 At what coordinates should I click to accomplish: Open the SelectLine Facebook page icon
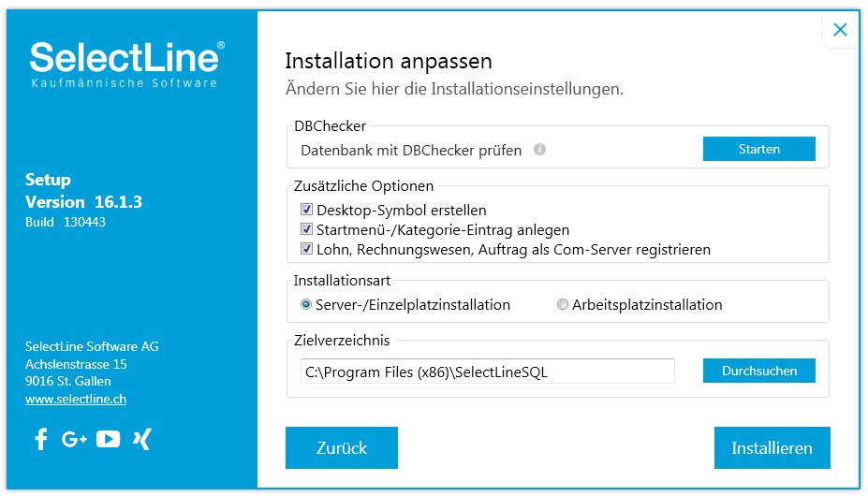click(x=41, y=439)
